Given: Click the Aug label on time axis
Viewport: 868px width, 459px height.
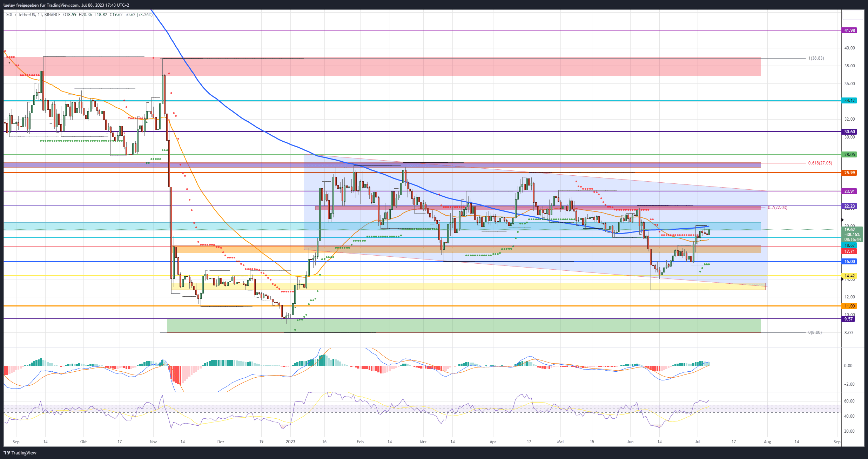Looking at the screenshot, I should click(x=767, y=442).
